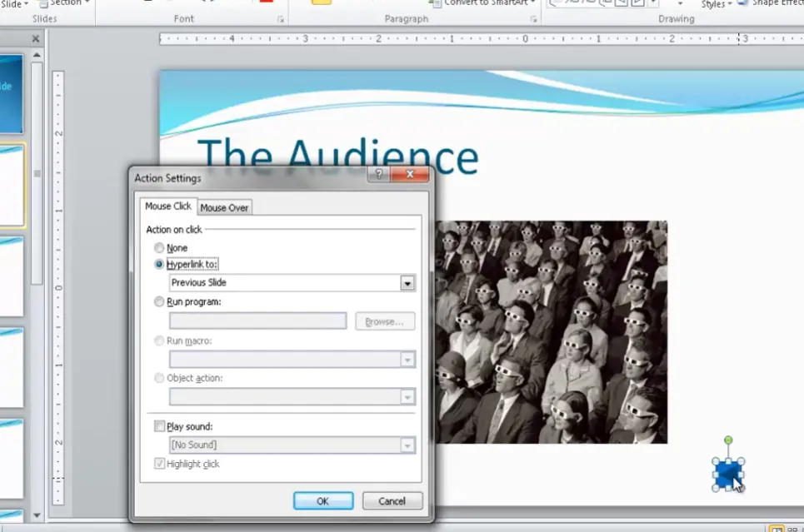The width and height of the screenshot is (804, 532).
Task: Switch to Normal view in the status bar
Action: (776, 528)
